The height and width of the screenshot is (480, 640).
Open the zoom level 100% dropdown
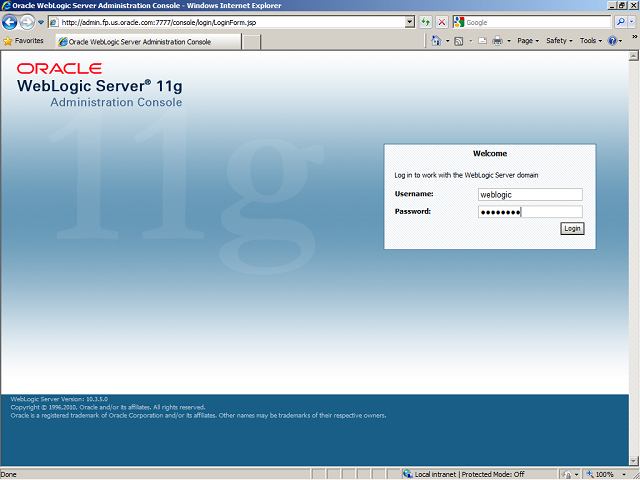pos(608,474)
